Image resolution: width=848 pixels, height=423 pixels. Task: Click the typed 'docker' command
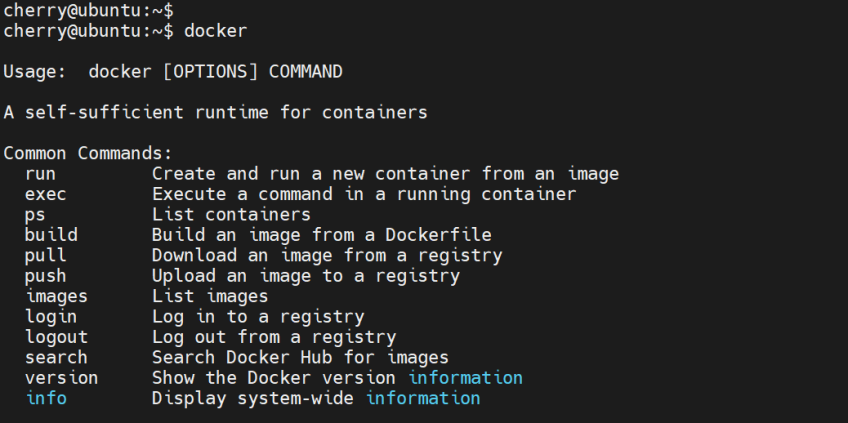point(215,31)
